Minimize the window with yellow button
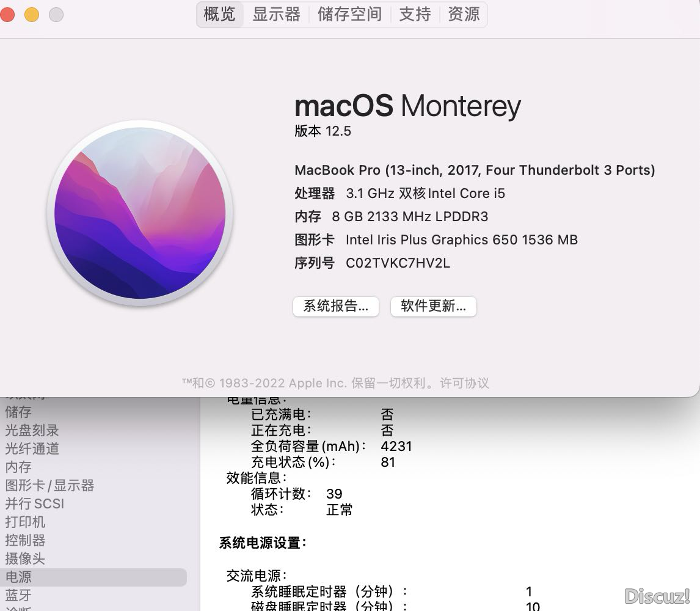This screenshot has height=611, width=700. 32,15
